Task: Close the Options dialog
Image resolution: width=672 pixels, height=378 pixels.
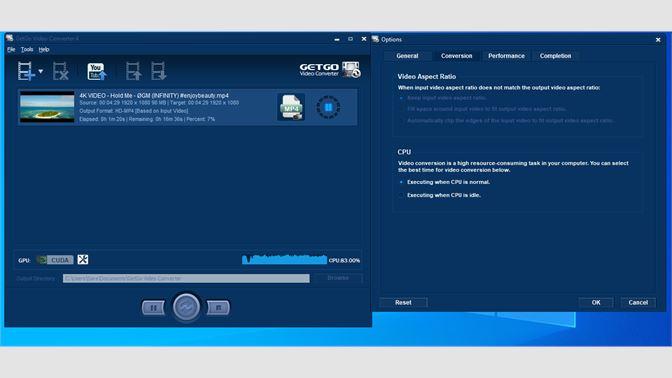Action: point(658,39)
